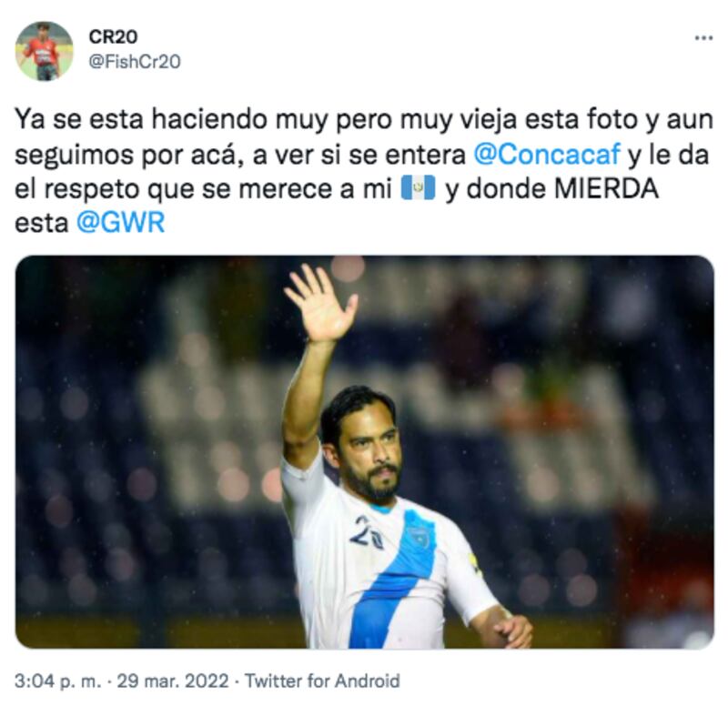The height and width of the screenshot is (706, 728).
Task: Click the player's raised open hand
Action: pos(321,303)
